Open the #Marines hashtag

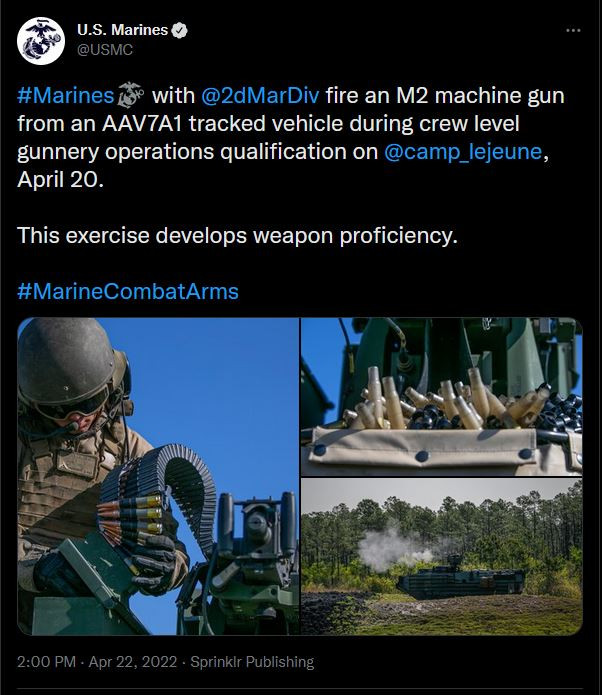(x=66, y=96)
